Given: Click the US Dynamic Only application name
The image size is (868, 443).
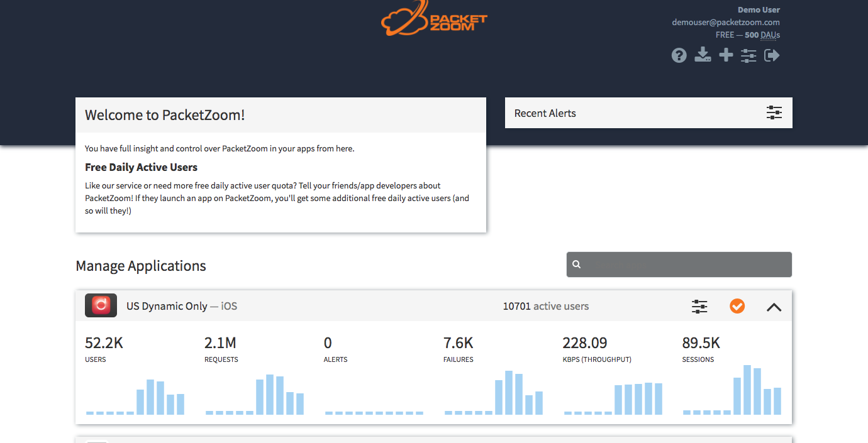Looking at the screenshot, I should pos(167,306).
